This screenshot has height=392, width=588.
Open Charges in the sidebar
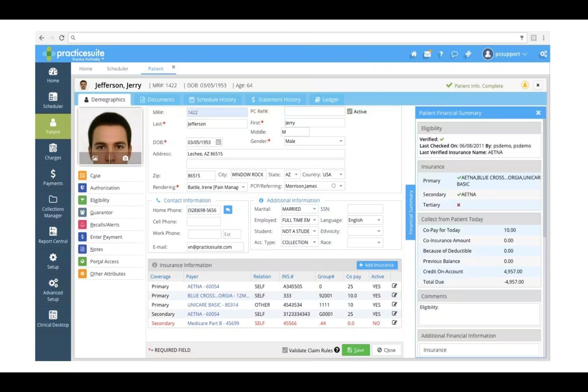click(x=53, y=152)
